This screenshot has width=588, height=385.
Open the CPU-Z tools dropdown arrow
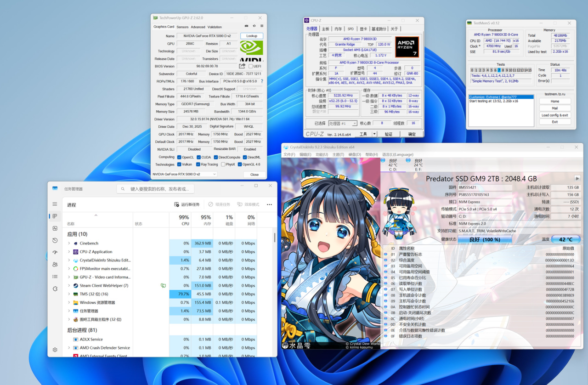pos(374,134)
